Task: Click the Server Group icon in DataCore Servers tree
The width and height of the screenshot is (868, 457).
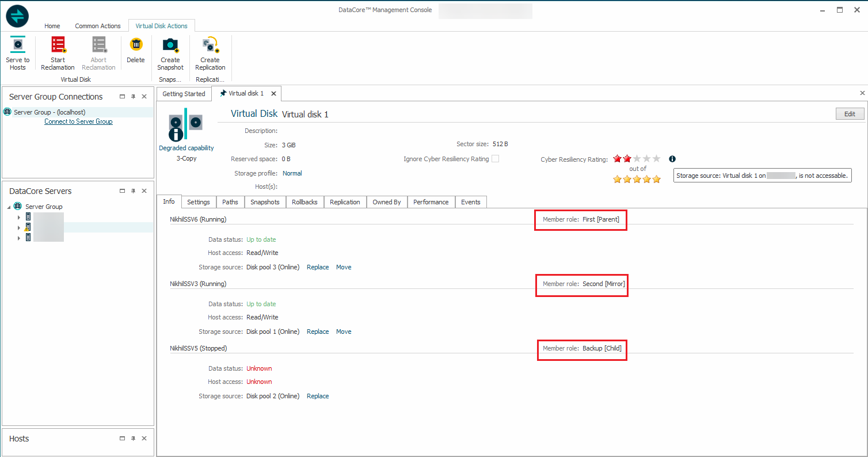Action: [18, 206]
